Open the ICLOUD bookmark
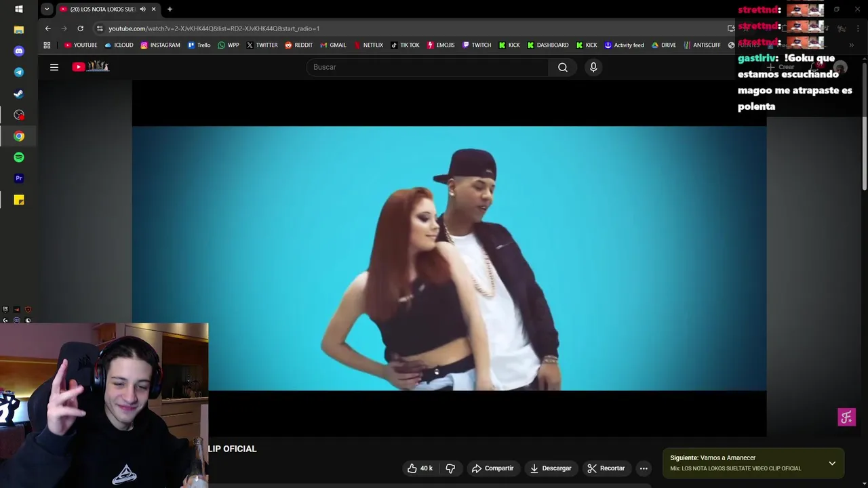The image size is (868, 488). pyautogui.click(x=119, y=45)
